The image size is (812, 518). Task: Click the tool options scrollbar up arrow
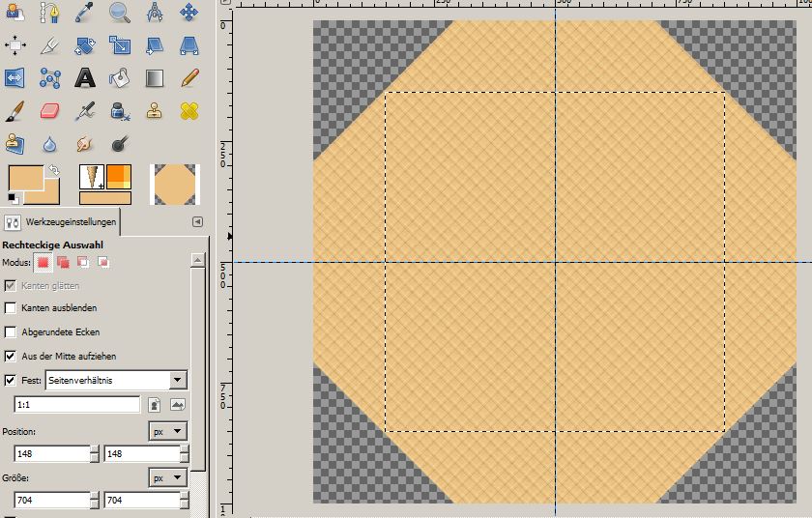tap(197, 260)
